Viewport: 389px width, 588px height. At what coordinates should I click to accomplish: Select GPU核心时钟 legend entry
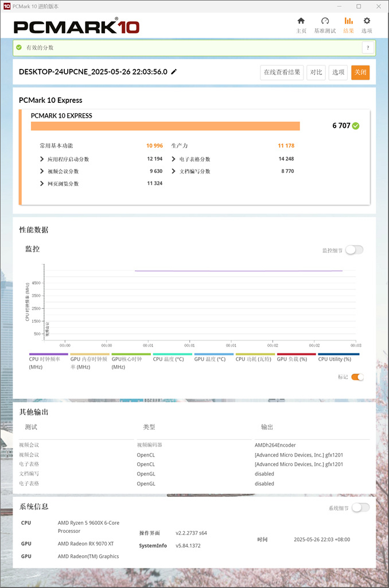(x=131, y=361)
